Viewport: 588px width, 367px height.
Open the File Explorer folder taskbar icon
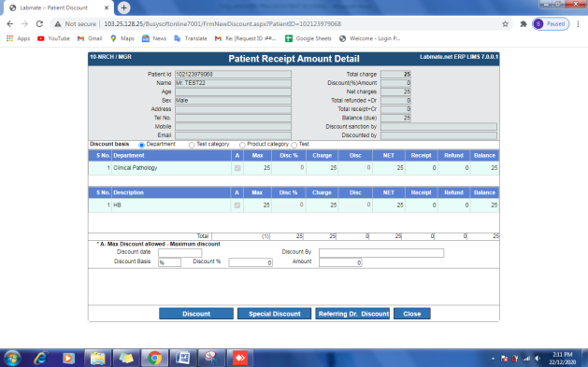tap(98, 358)
